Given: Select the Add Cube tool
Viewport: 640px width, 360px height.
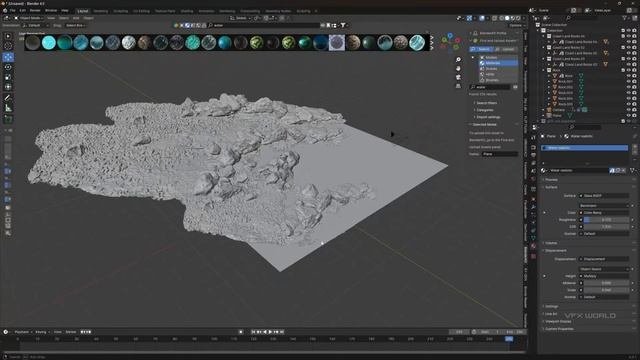Looking at the screenshot, I should 8,119.
